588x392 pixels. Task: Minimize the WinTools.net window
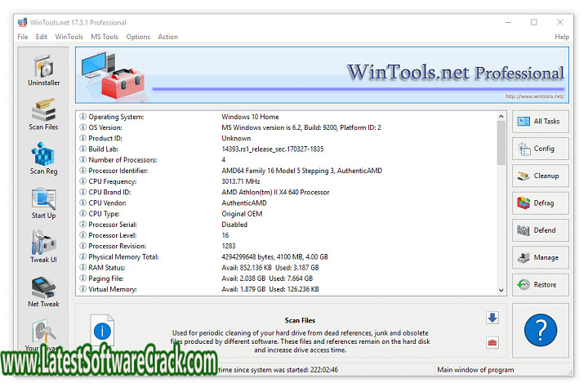tap(508, 23)
